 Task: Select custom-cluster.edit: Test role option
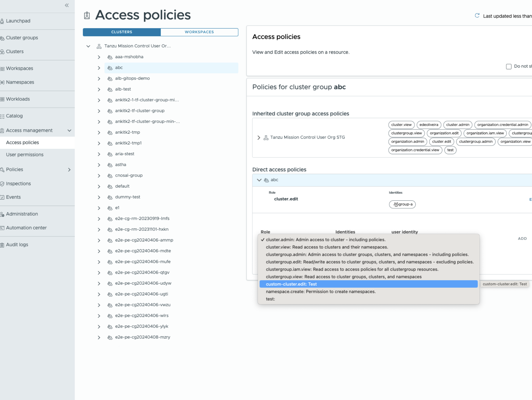click(291, 284)
